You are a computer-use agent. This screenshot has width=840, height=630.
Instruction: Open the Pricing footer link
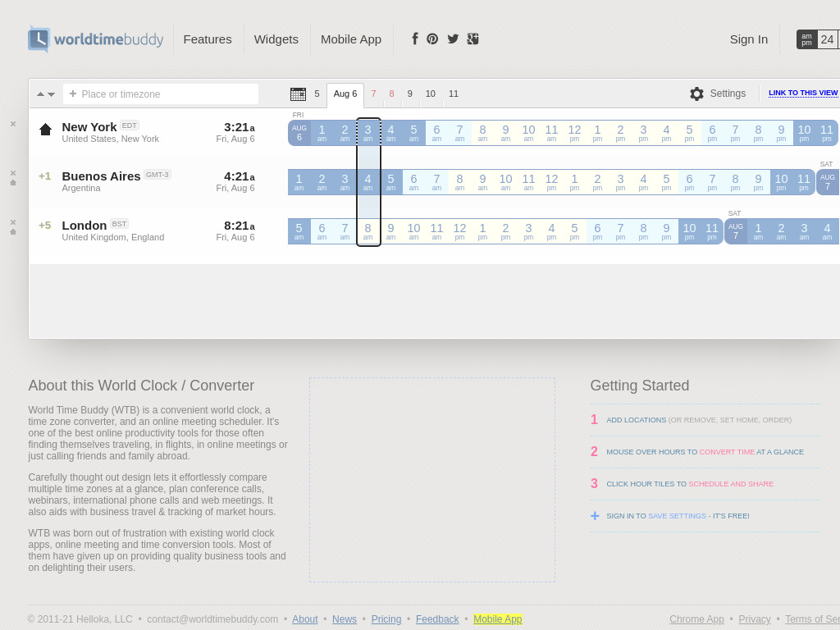[x=386, y=619]
